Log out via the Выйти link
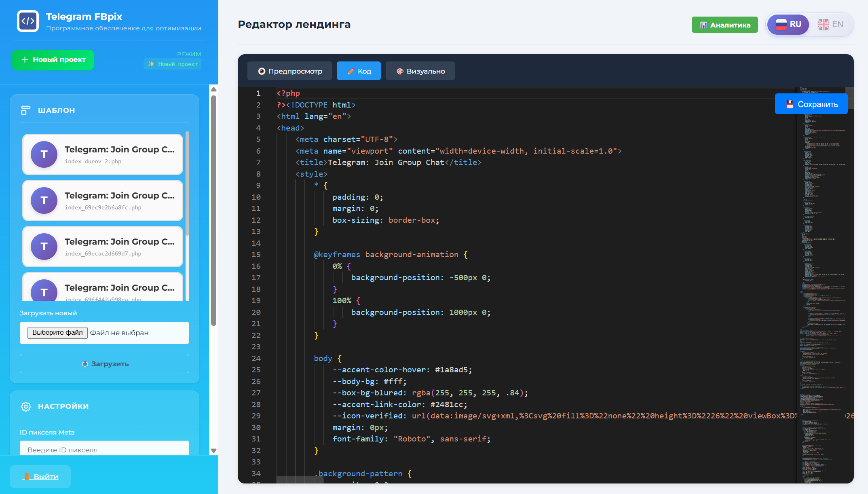868x494 pixels. tap(40, 477)
